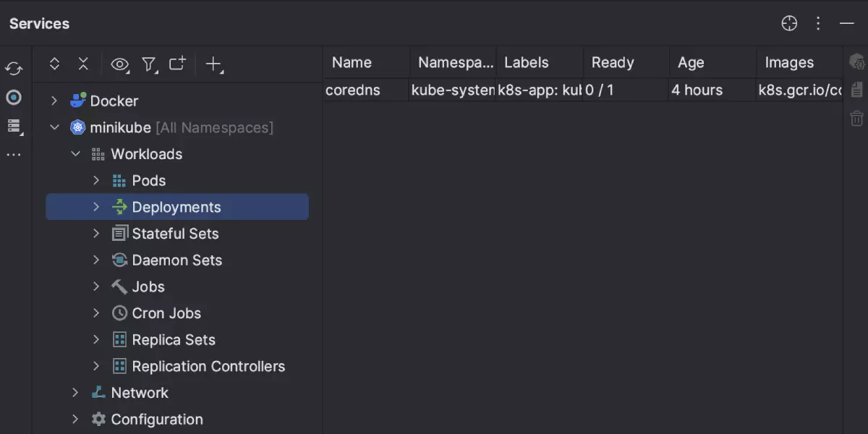Click the Add Service plus icon
Image resolution: width=868 pixels, height=434 pixels.
coord(213,64)
